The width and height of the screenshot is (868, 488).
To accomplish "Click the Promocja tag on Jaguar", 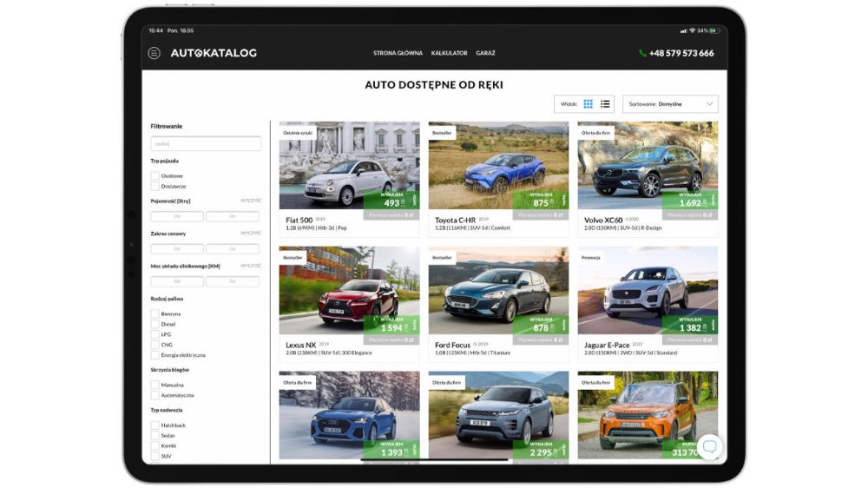I will (x=590, y=258).
